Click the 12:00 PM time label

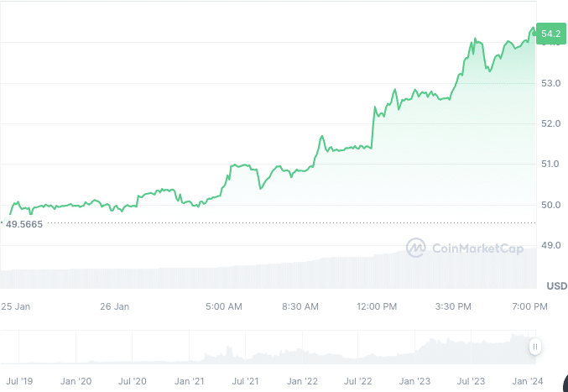(x=376, y=306)
